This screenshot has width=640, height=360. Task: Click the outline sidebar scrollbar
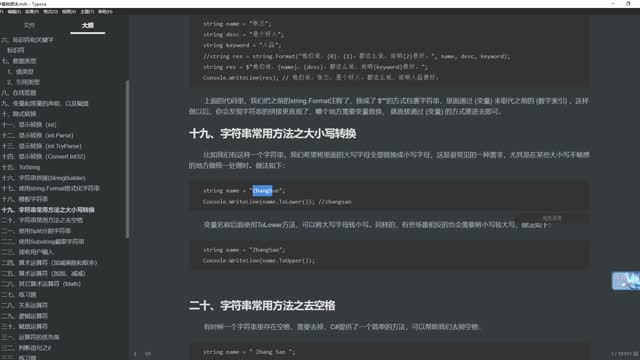point(127,159)
